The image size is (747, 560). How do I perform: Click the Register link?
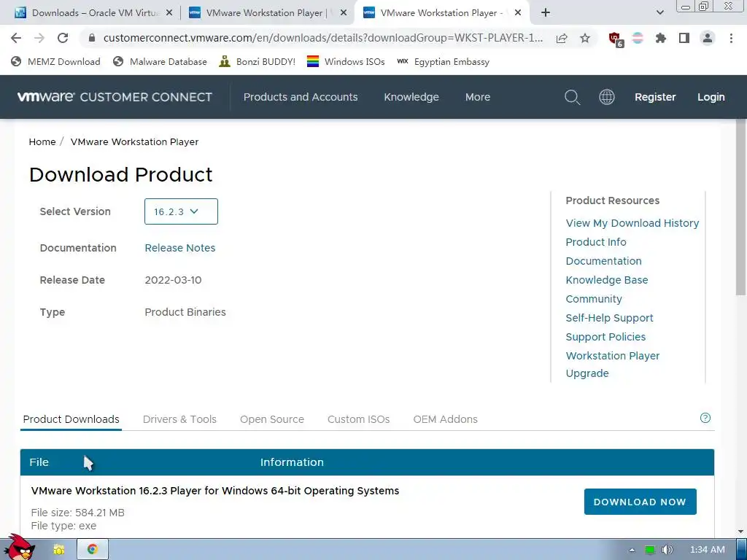click(x=655, y=97)
